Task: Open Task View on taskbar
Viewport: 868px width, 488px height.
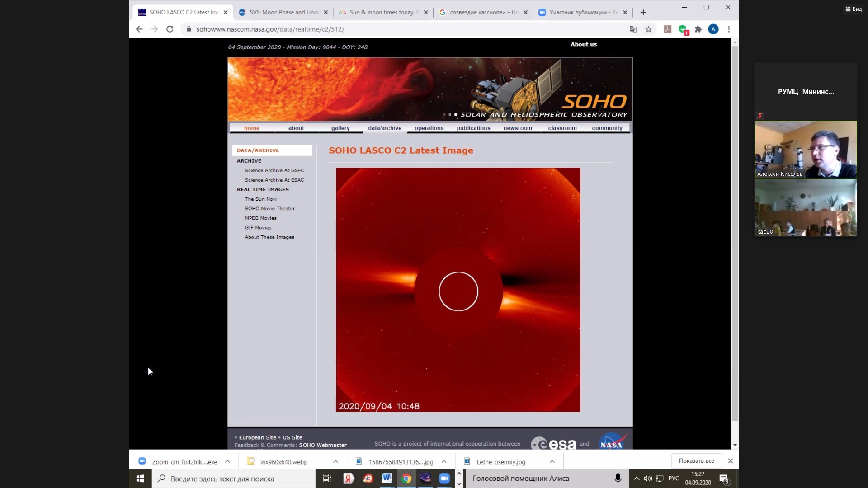Action: tap(327, 479)
